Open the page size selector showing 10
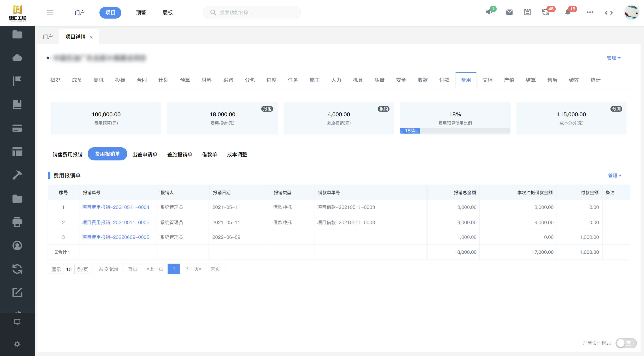Screen dimensions: 644x356 [x=69, y=269]
